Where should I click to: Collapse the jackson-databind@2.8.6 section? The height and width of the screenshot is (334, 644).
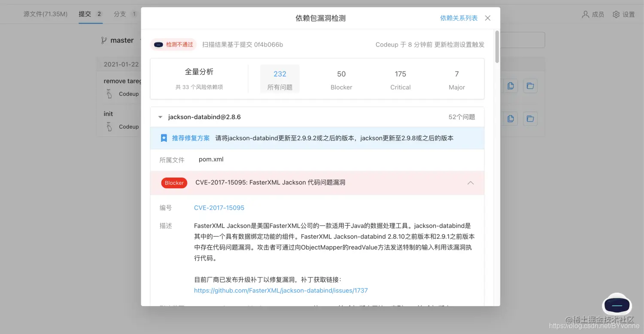click(x=160, y=116)
